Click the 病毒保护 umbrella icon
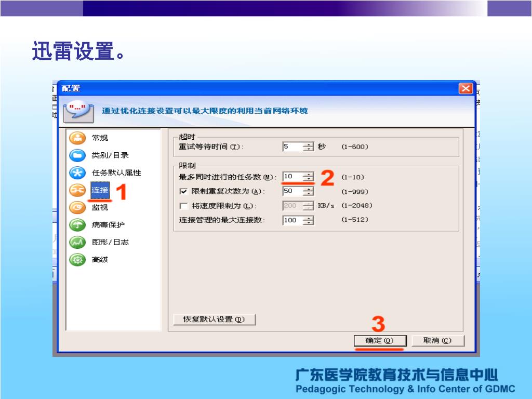Screen dimensions: 532x399 77,224
